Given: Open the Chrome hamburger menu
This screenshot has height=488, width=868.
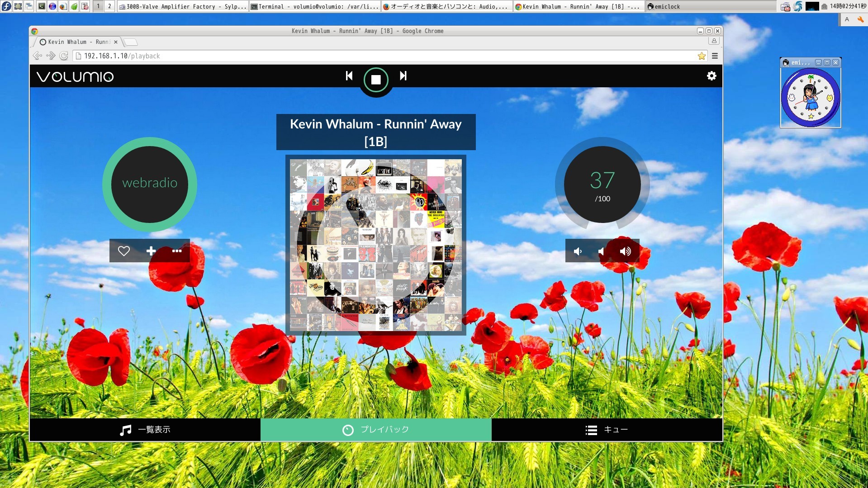Looking at the screenshot, I should [x=715, y=56].
